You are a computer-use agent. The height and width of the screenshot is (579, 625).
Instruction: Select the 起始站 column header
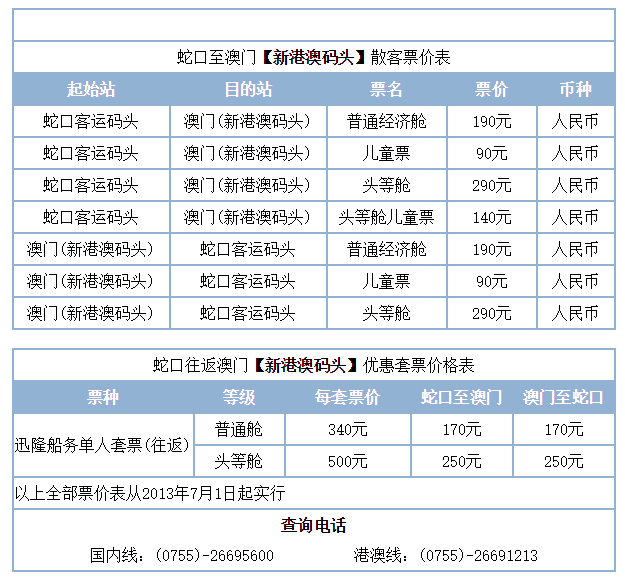coord(91,89)
